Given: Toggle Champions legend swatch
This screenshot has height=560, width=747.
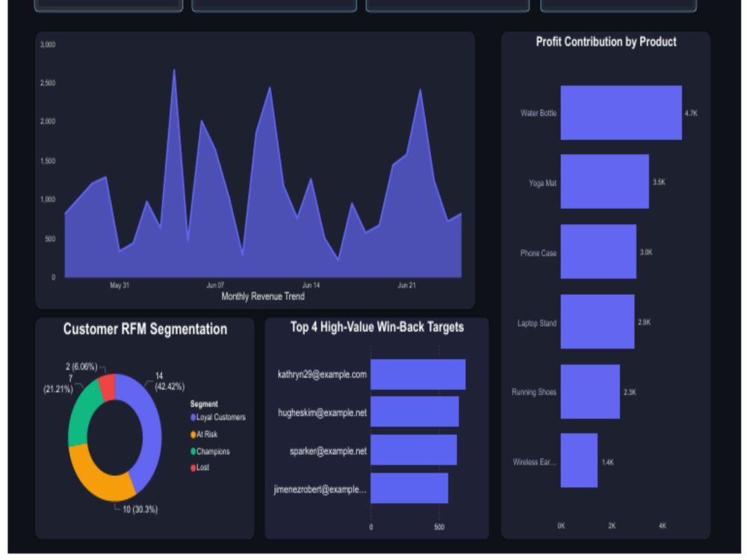Looking at the screenshot, I should coord(193,452).
